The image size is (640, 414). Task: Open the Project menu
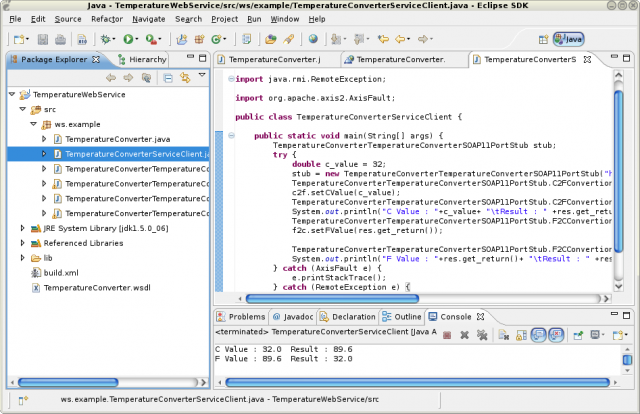[224, 19]
